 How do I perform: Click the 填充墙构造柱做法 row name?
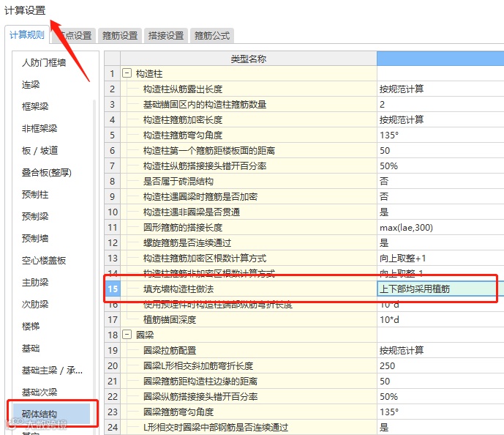click(x=178, y=289)
